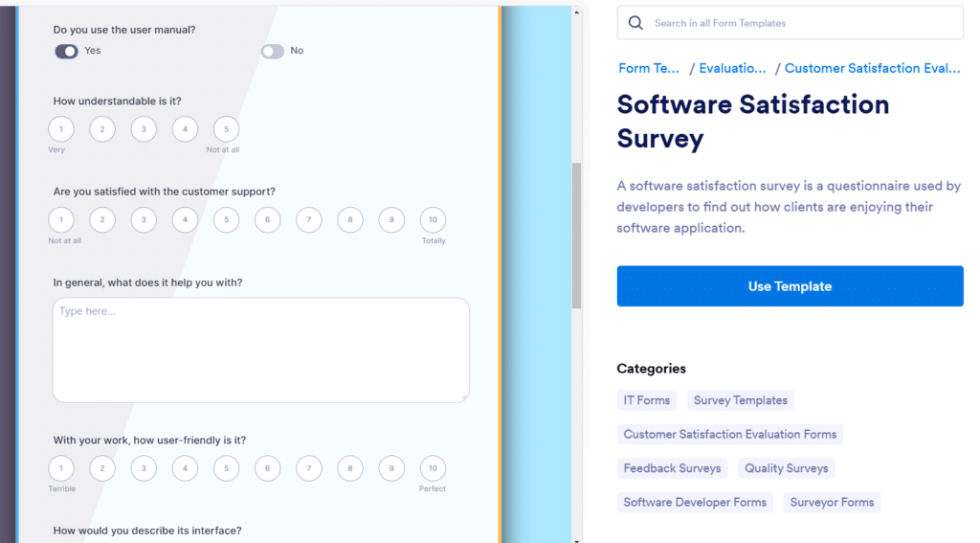Click the search magnifier icon
Image resolution: width=980 pixels, height=543 pixels.
[x=635, y=23]
